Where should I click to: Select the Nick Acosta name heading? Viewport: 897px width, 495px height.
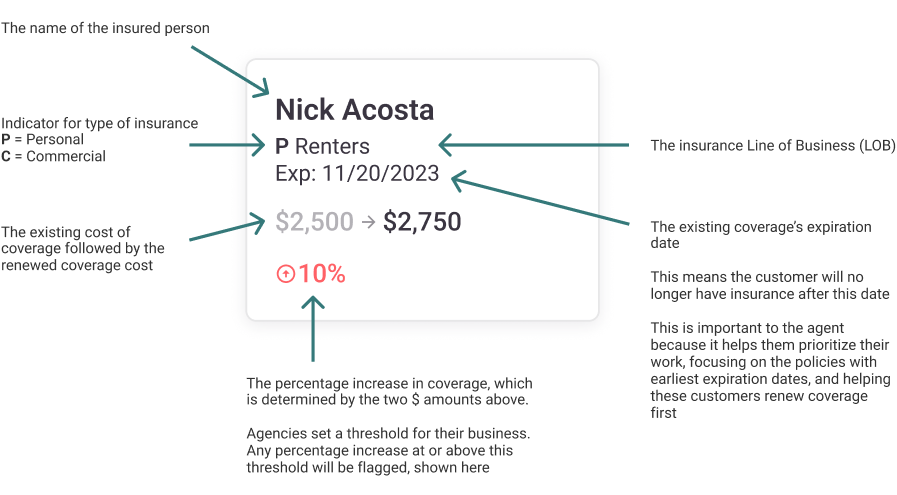point(355,109)
